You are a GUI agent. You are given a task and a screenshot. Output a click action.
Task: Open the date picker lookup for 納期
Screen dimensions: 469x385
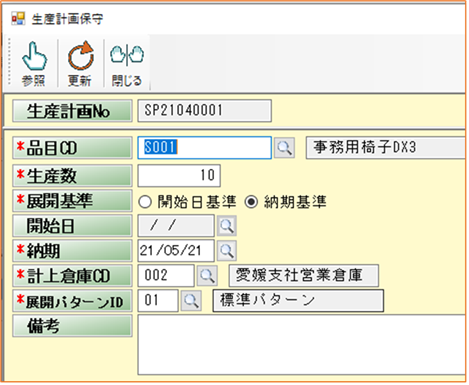(227, 251)
